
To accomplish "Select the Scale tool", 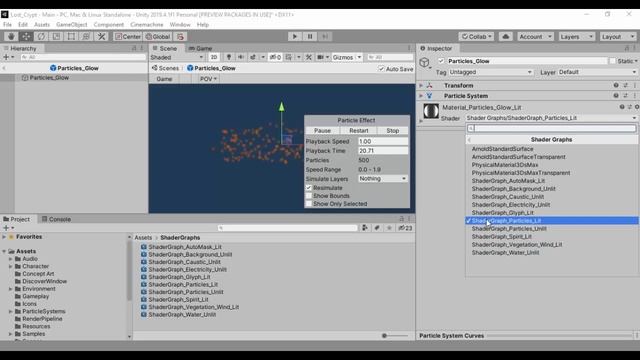I will (56, 36).
